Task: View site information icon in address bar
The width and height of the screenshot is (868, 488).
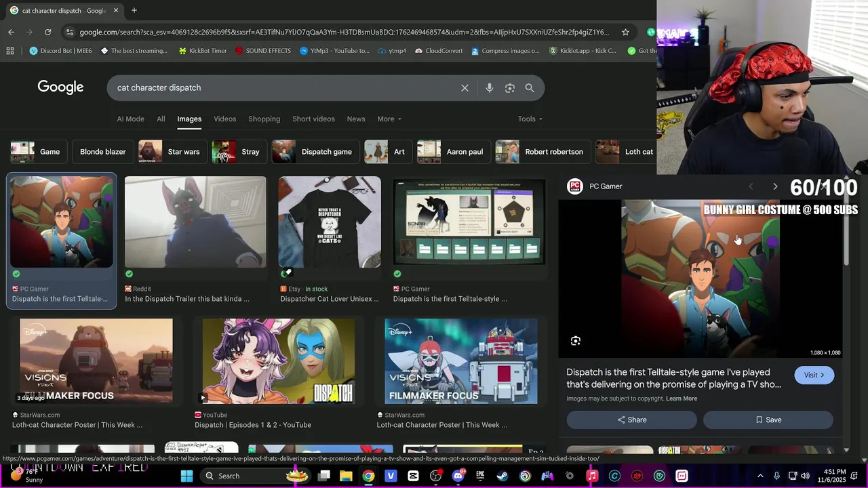Action: point(69,32)
